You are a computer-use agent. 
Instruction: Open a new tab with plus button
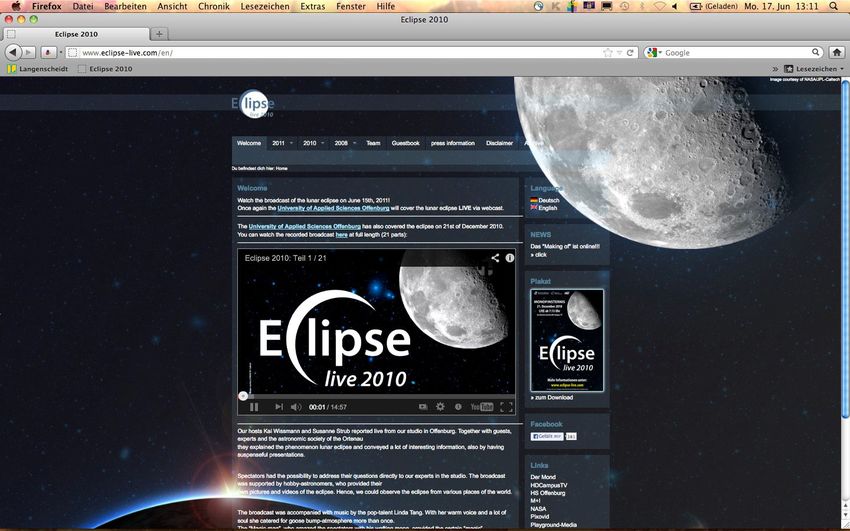159,34
